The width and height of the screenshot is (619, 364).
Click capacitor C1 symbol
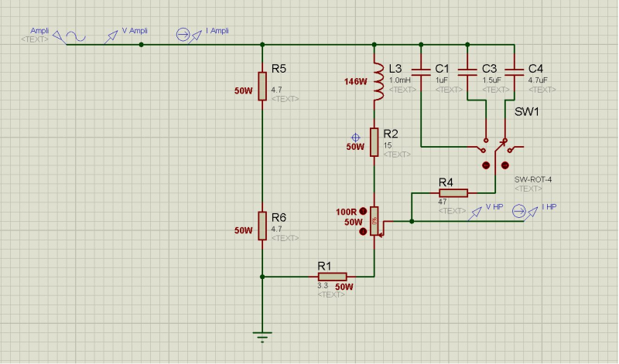pyautogui.click(x=422, y=73)
